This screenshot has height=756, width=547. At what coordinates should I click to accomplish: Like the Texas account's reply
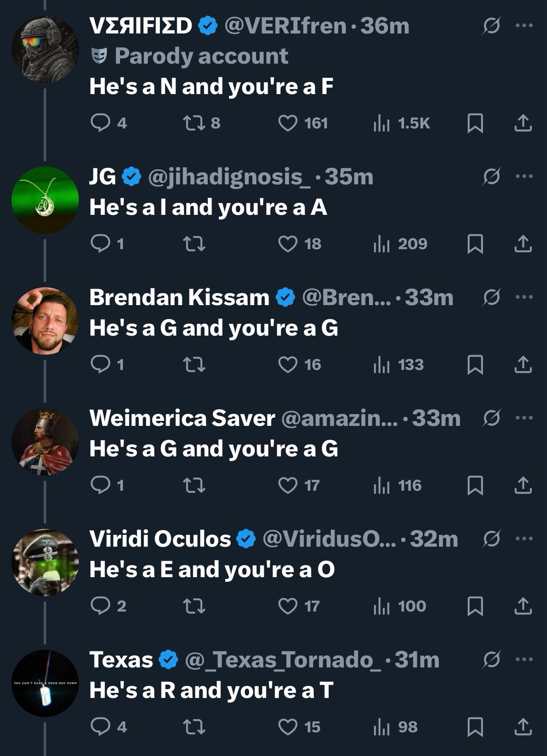pyautogui.click(x=288, y=727)
